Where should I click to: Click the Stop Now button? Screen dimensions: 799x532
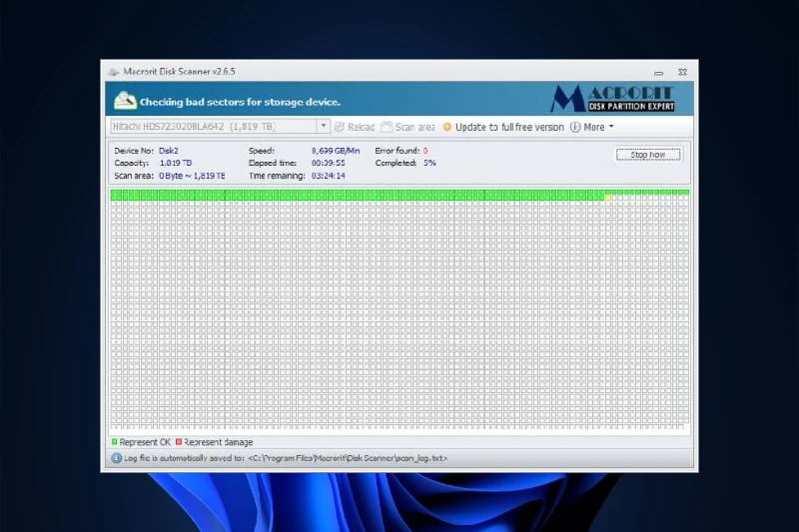click(648, 155)
